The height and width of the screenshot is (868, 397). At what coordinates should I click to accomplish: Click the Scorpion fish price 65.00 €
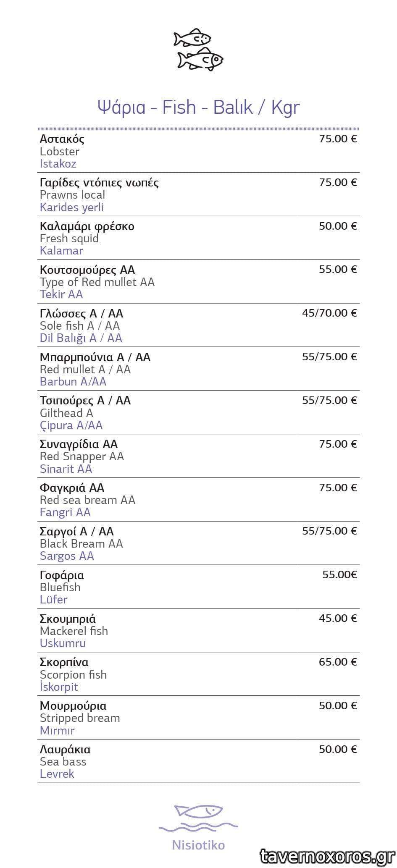tap(338, 662)
